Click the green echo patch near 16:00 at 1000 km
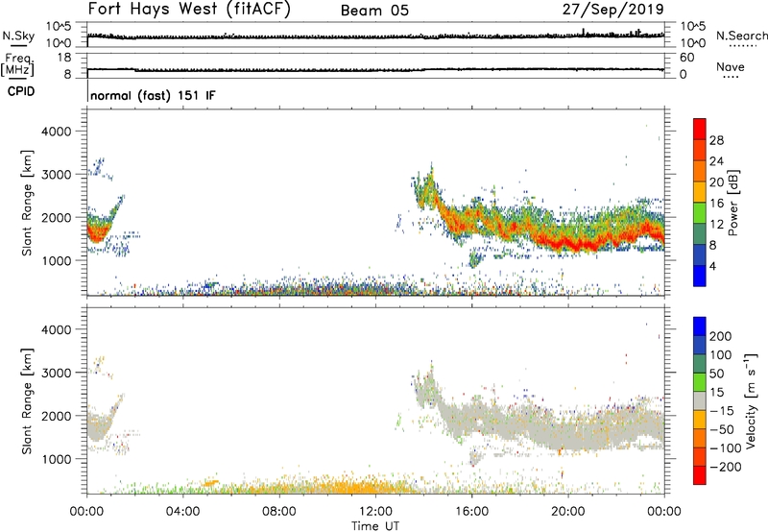Viewport: 768px width, 532px height. [474, 257]
